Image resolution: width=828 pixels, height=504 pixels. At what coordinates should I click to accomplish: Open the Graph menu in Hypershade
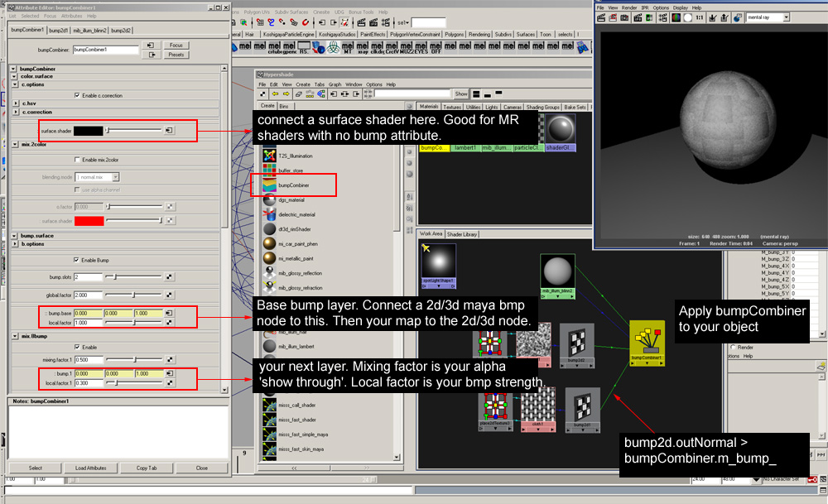[335, 84]
